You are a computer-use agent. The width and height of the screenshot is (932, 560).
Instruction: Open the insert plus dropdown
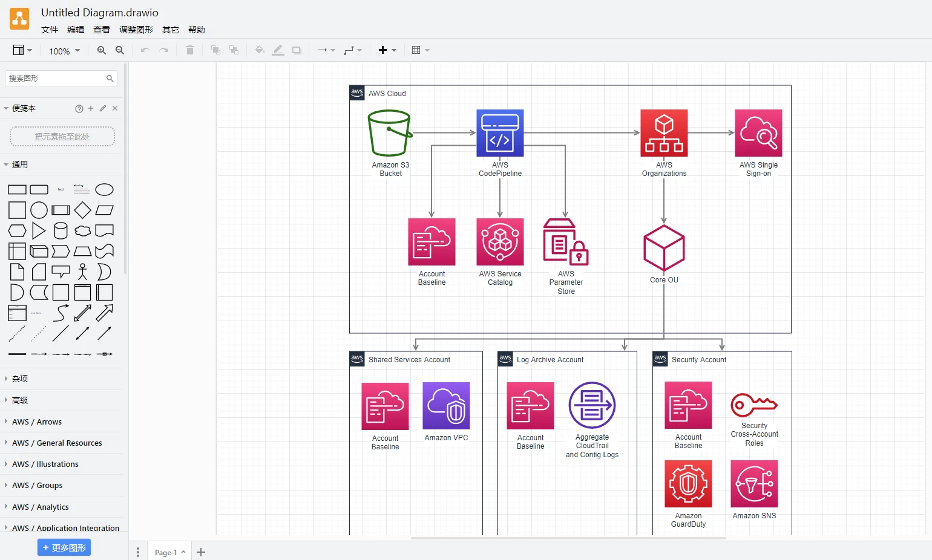point(387,50)
